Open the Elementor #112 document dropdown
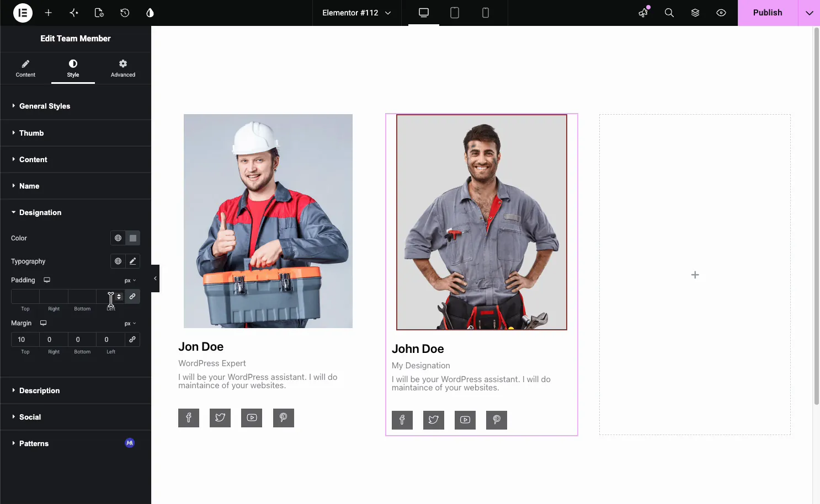The height and width of the screenshot is (504, 820). tap(356, 13)
